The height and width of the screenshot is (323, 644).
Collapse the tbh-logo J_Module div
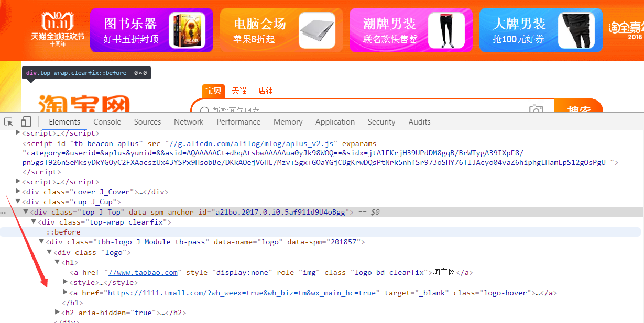pos(42,242)
